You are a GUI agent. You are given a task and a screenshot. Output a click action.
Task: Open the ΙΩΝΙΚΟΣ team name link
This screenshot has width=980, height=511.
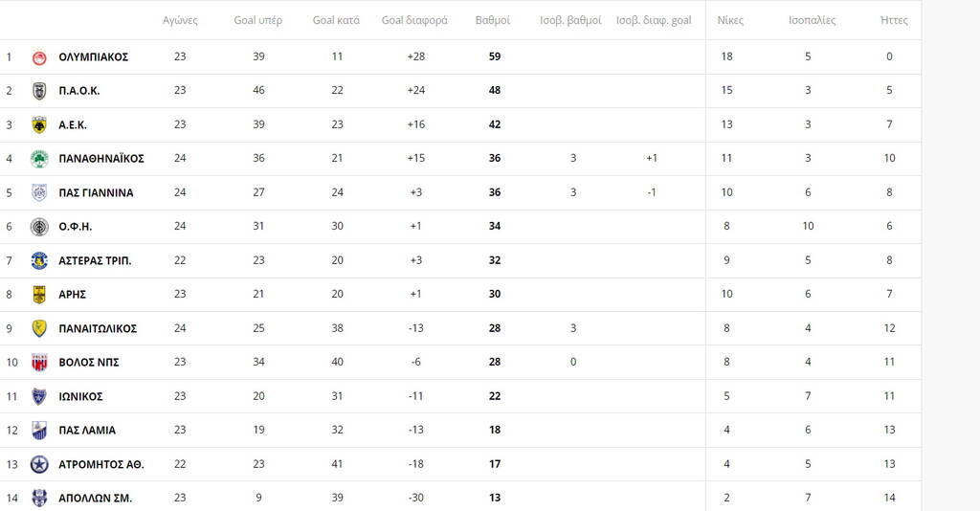pos(80,396)
